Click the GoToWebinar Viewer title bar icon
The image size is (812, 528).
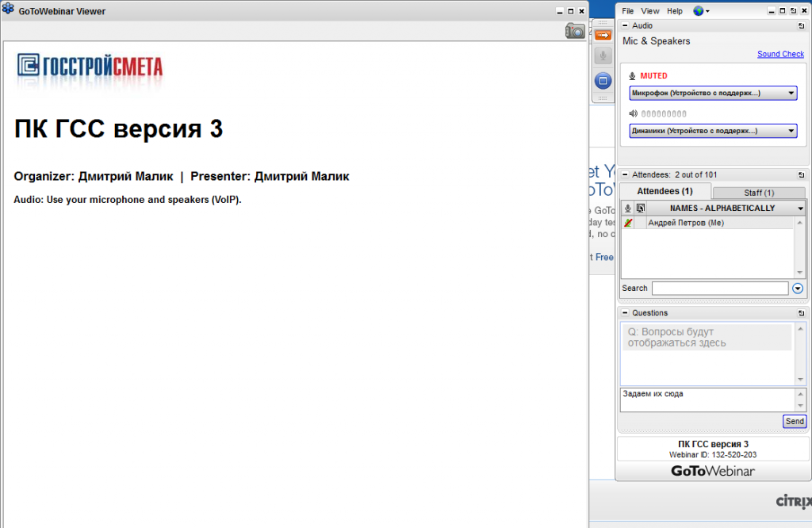coord(8,10)
